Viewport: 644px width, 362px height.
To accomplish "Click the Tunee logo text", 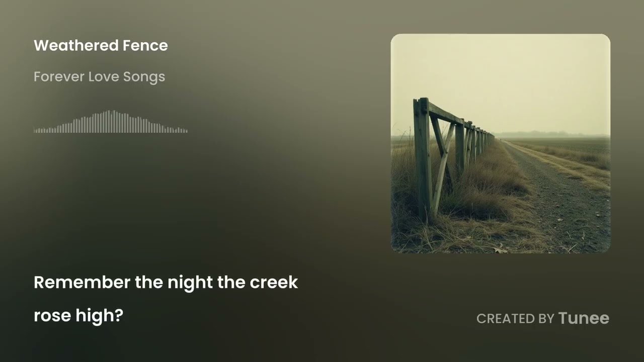I will [584, 318].
